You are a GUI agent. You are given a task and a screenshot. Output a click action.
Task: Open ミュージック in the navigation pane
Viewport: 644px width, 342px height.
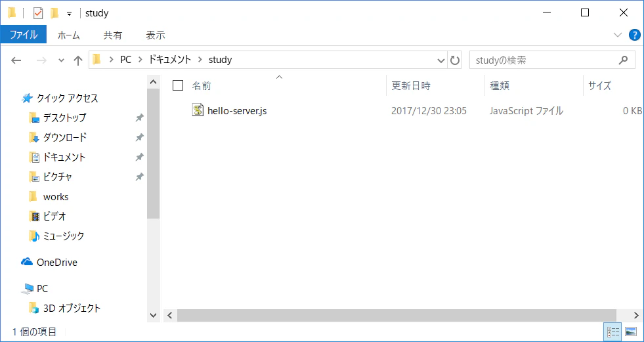coord(63,236)
